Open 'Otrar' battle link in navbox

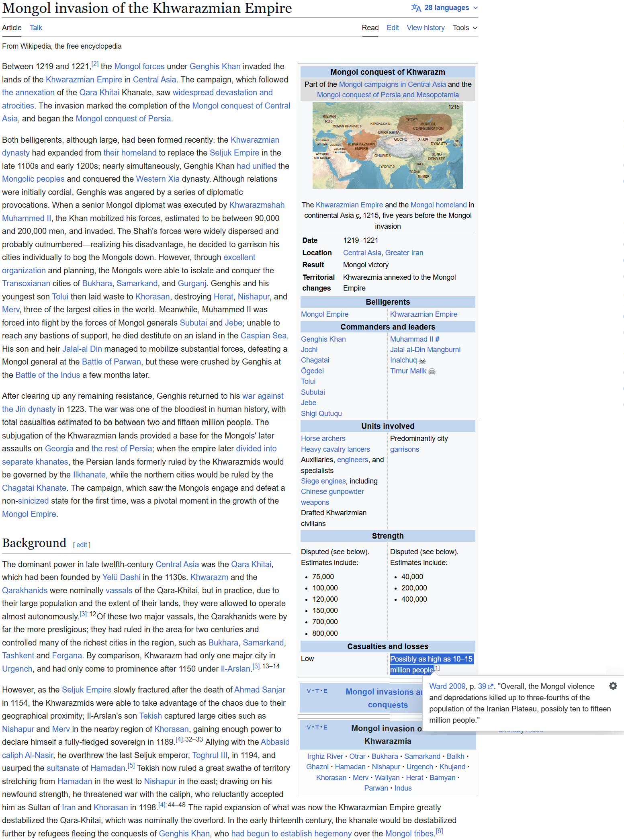pos(357,756)
